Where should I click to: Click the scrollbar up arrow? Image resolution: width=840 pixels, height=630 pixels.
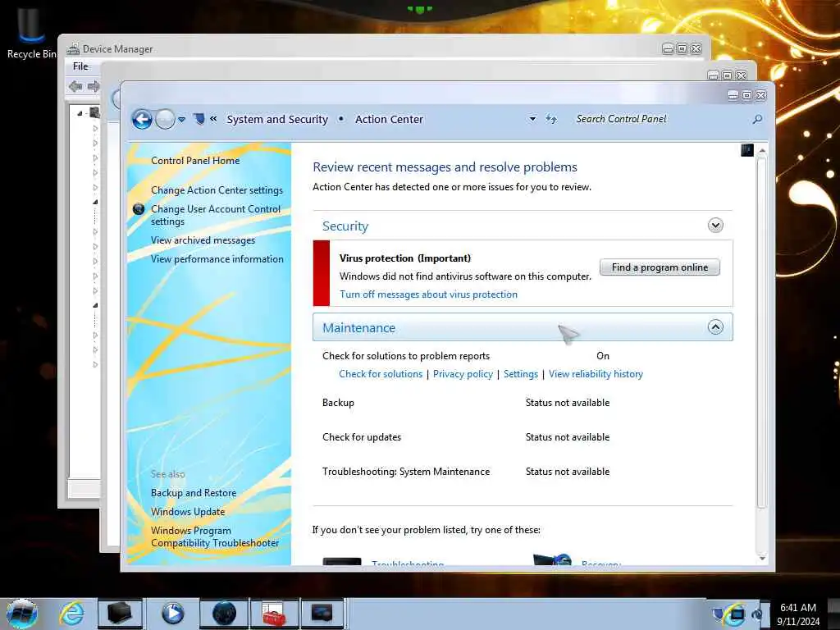762,151
